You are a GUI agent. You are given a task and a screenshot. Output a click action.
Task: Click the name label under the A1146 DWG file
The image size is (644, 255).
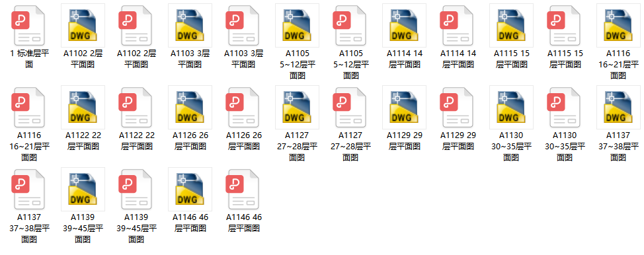(x=190, y=223)
